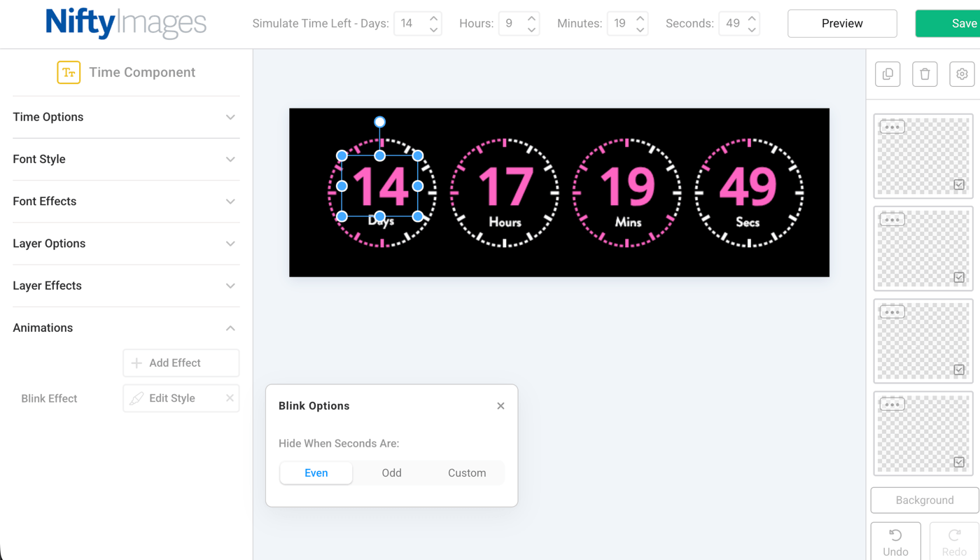Image resolution: width=980 pixels, height=560 pixels.
Task: Toggle visibility checkbox on first layer
Action: (x=959, y=185)
